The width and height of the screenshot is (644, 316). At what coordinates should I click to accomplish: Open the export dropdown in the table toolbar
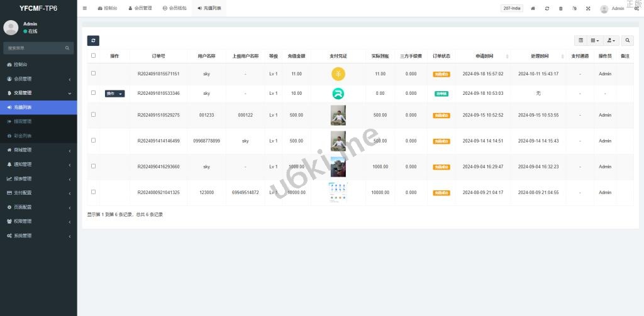(x=611, y=40)
